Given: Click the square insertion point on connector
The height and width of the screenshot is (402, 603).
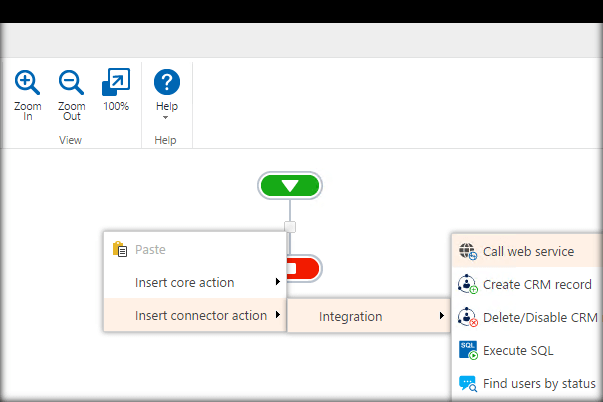Looking at the screenshot, I should [290, 227].
